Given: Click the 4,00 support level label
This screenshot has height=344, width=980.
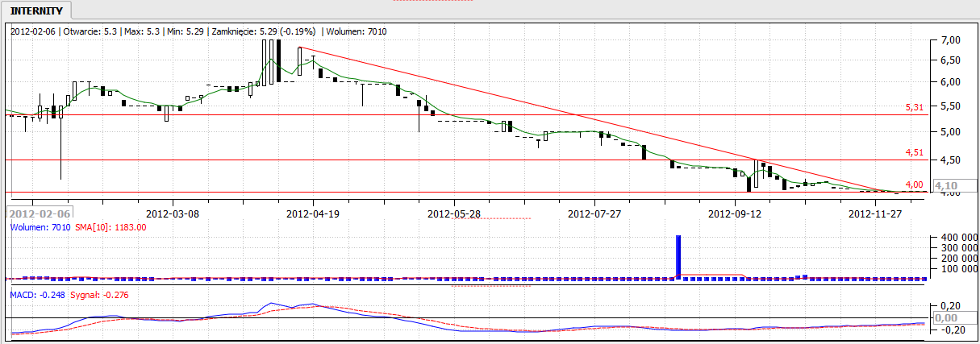Looking at the screenshot, I should click(x=913, y=184).
